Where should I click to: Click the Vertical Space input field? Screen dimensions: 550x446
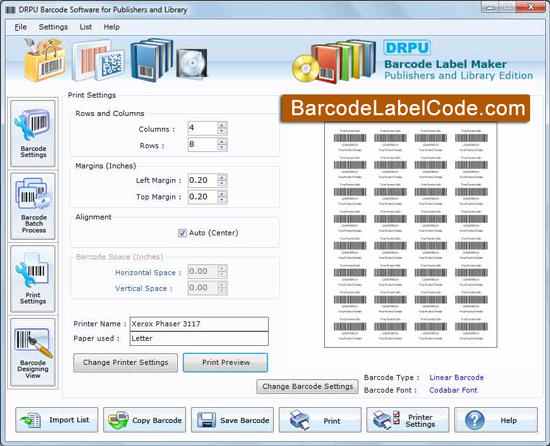pyautogui.click(x=203, y=288)
